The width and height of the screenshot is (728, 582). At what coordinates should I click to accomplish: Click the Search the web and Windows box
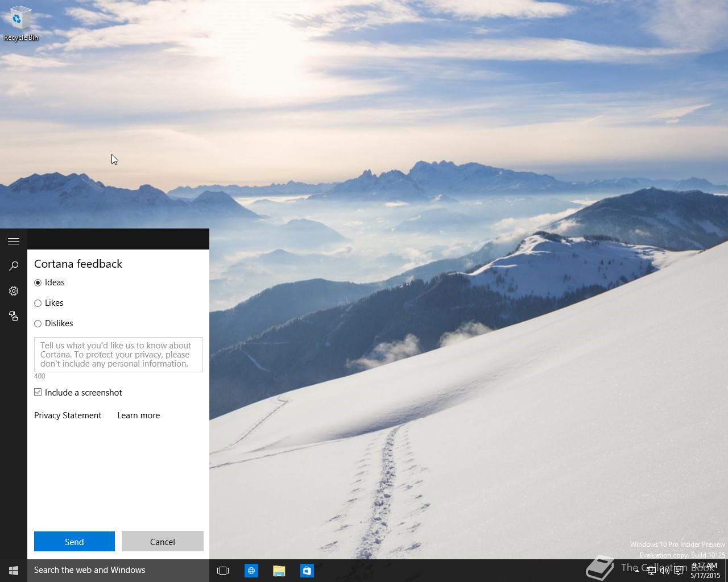point(118,570)
